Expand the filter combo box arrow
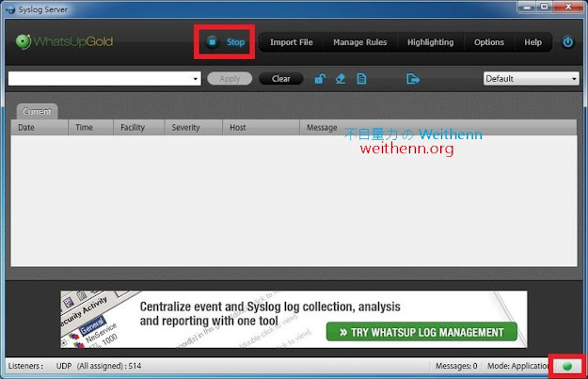This screenshot has width=588, height=379. click(195, 79)
